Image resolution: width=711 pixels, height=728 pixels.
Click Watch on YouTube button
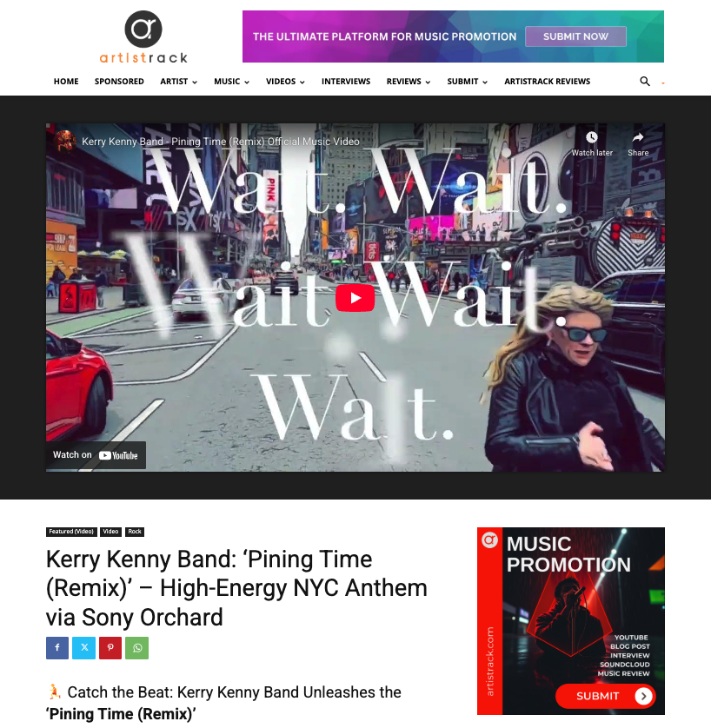tap(96, 455)
